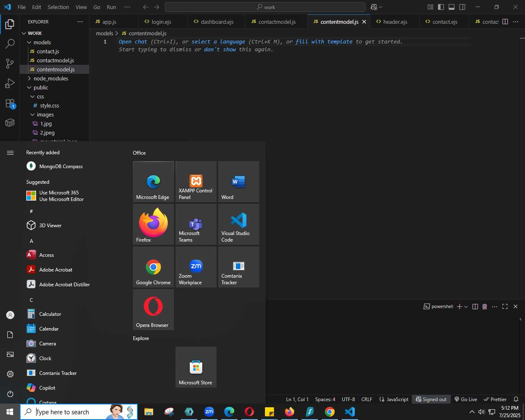Open Source Control view
This screenshot has height=420, width=525.
pos(10,64)
